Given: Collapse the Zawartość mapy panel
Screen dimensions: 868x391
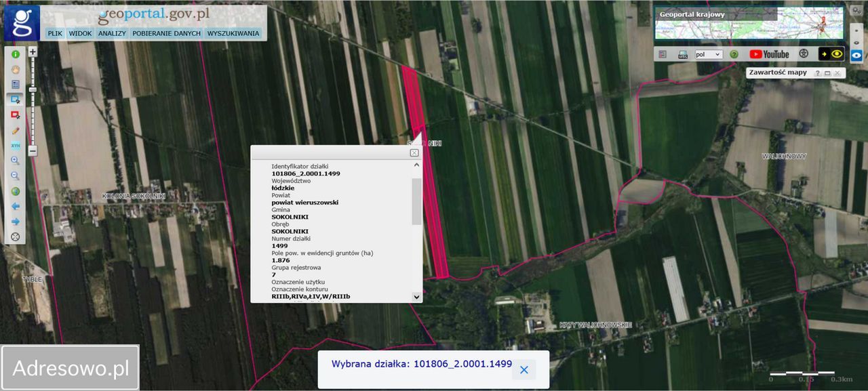Looking at the screenshot, I should point(827,73).
